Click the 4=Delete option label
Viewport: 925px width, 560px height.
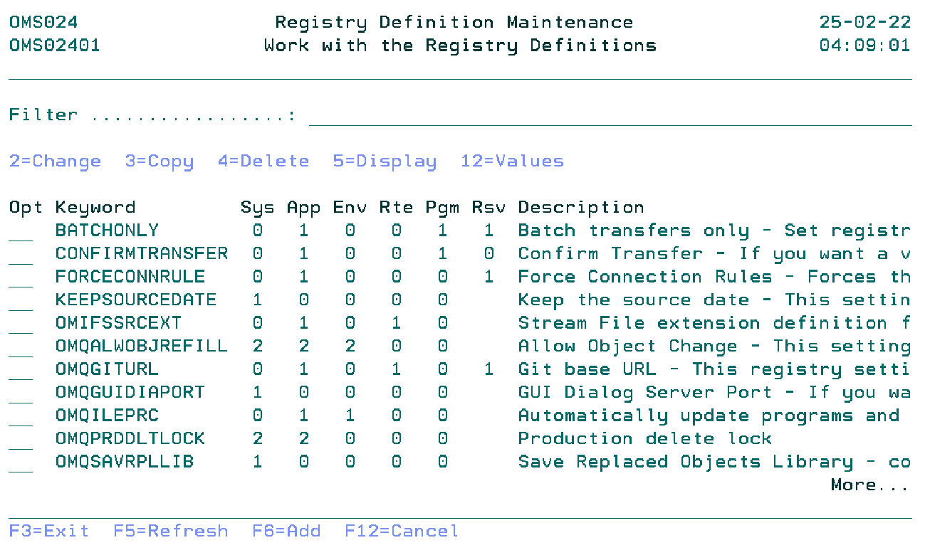[263, 162]
